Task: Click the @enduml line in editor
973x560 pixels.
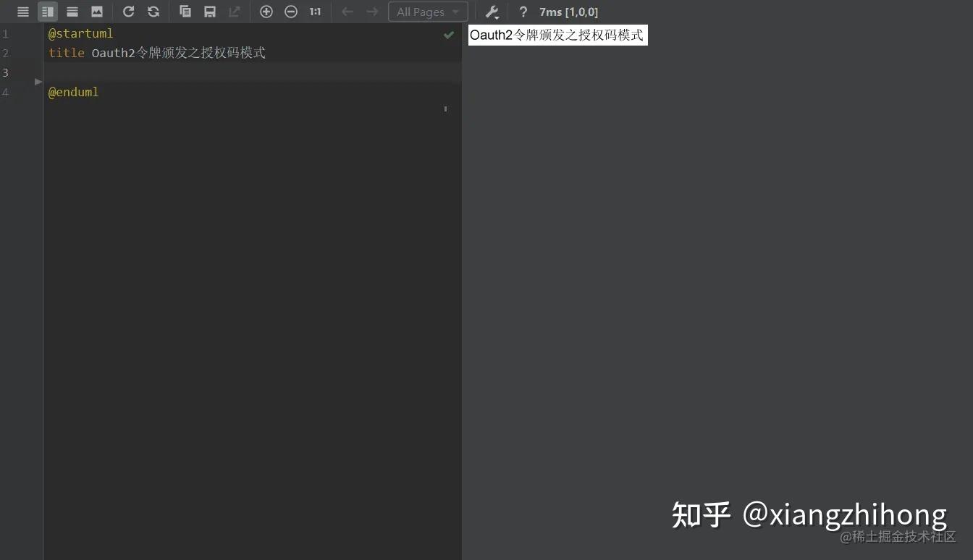Action: coord(73,92)
